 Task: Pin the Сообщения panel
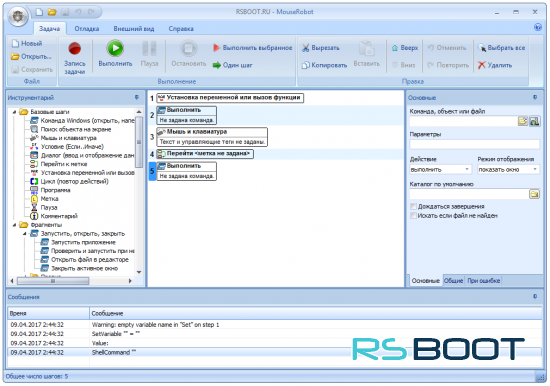coord(535,297)
